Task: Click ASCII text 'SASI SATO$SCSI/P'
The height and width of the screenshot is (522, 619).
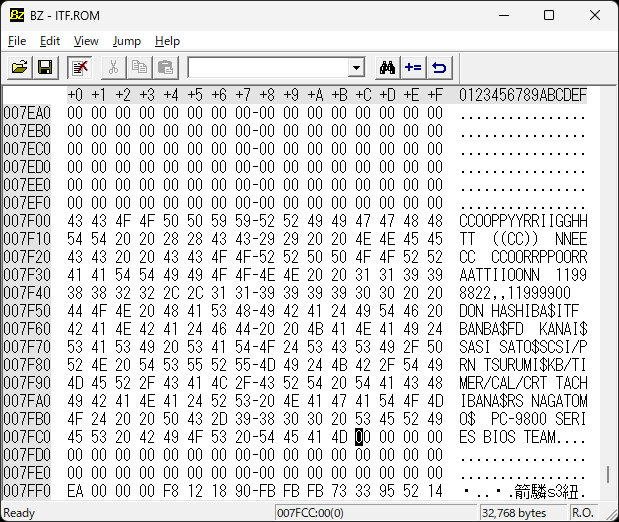Action: [x=523, y=347]
